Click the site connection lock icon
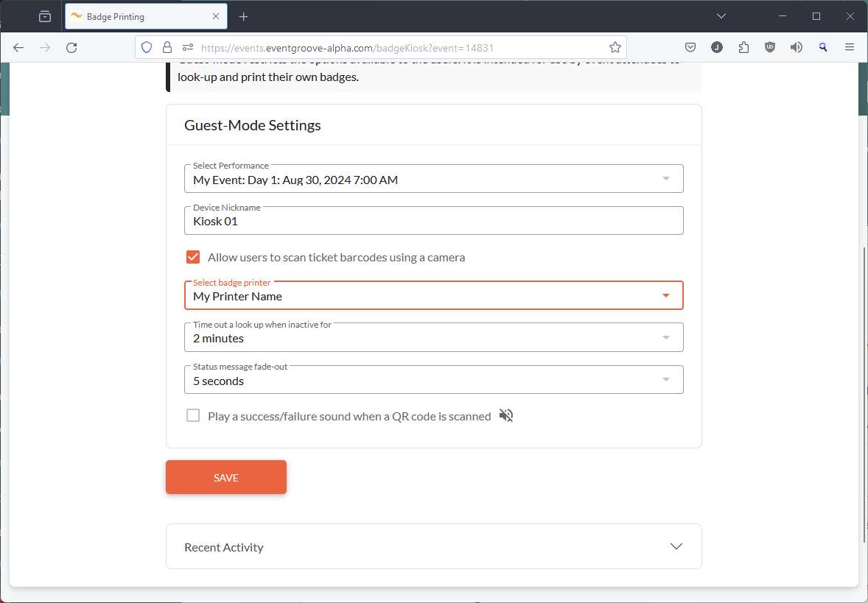Screen dimensions: 868x603 click(167, 46)
